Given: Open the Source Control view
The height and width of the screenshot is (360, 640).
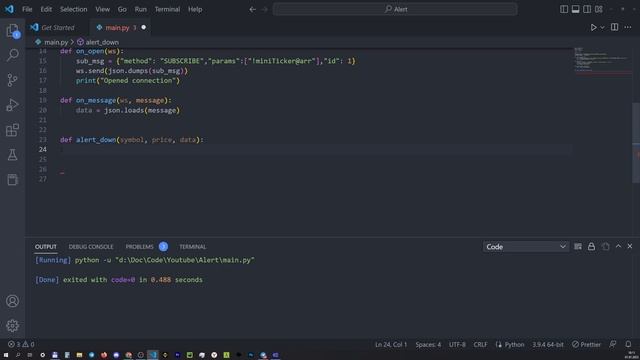Looking at the screenshot, I should (x=12, y=80).
